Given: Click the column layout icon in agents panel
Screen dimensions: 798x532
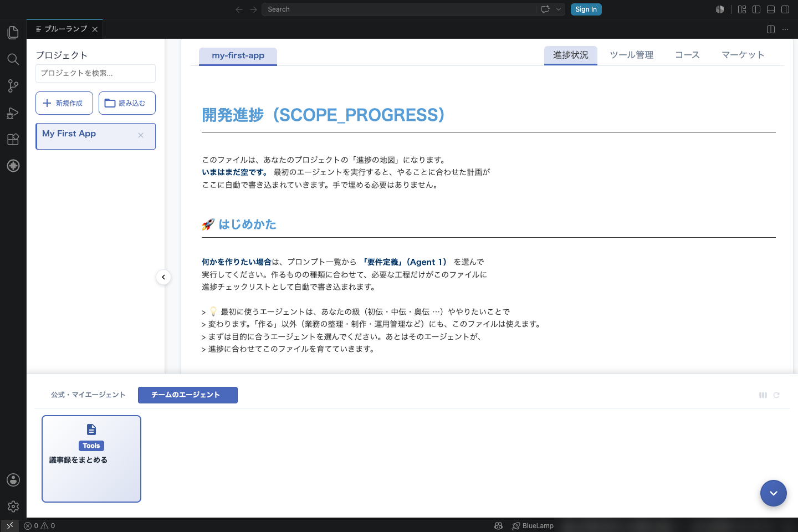Looking at the screenshot, I should 763,395.
